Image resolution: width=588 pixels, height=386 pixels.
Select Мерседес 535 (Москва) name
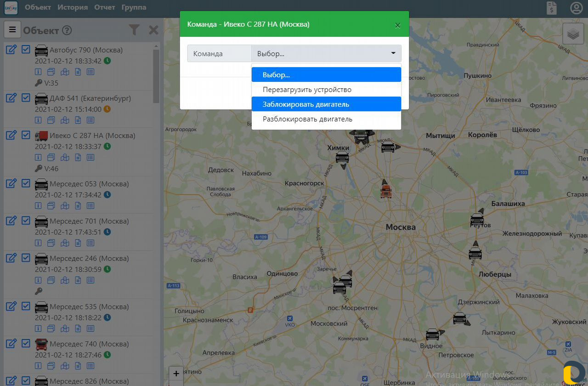[89, 307]
